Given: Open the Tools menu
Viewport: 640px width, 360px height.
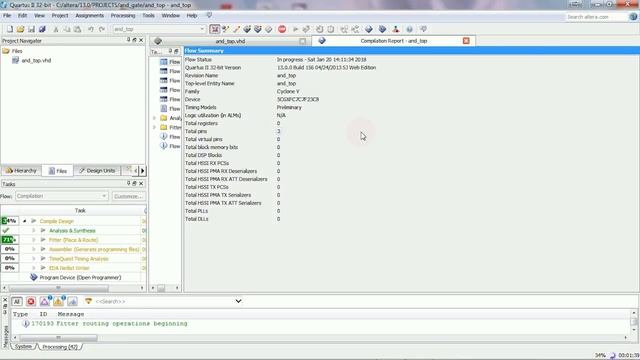Looking at the screenshot, I should [149, 16].
